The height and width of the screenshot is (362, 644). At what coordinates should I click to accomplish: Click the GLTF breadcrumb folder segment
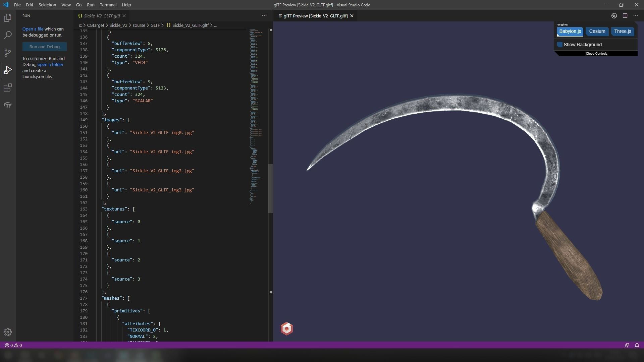tap(155, 25)
